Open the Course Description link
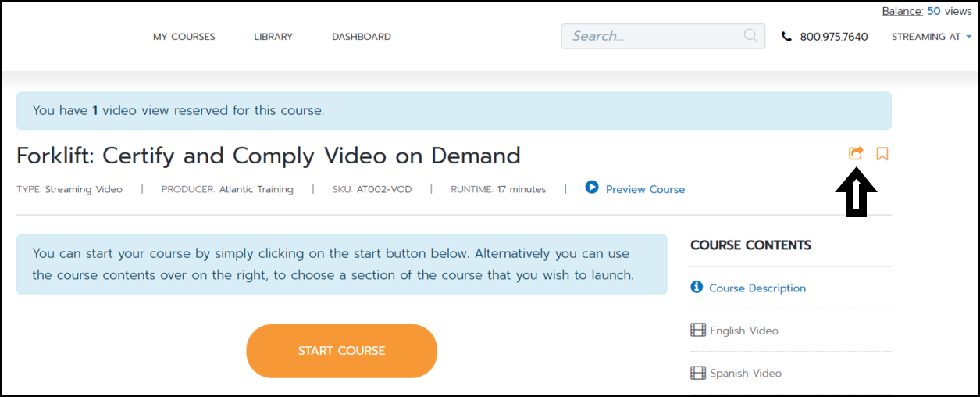The height and width of the screenshot is (397, 980). pyautogui.click(x=757, y=288)
